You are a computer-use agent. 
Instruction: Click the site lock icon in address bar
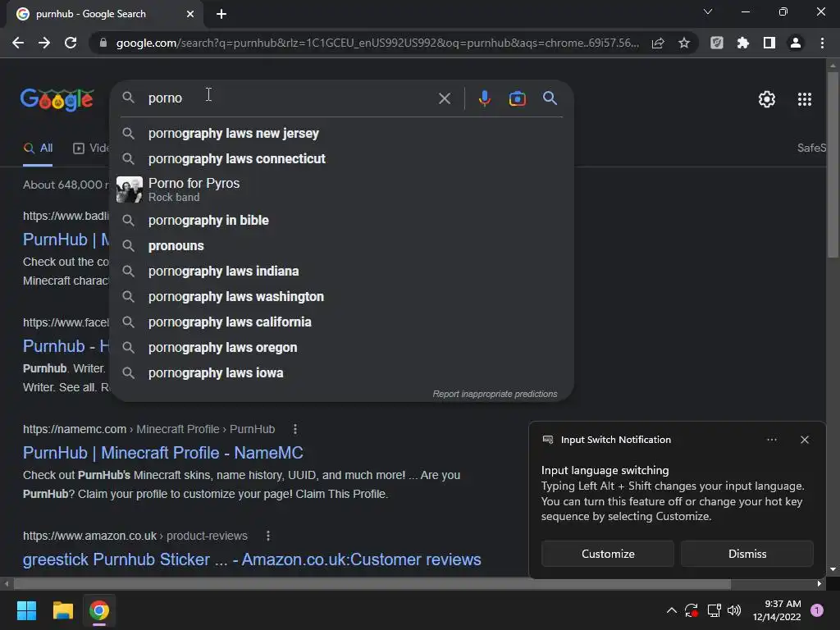pyautogui.click(x=103, y=43)
